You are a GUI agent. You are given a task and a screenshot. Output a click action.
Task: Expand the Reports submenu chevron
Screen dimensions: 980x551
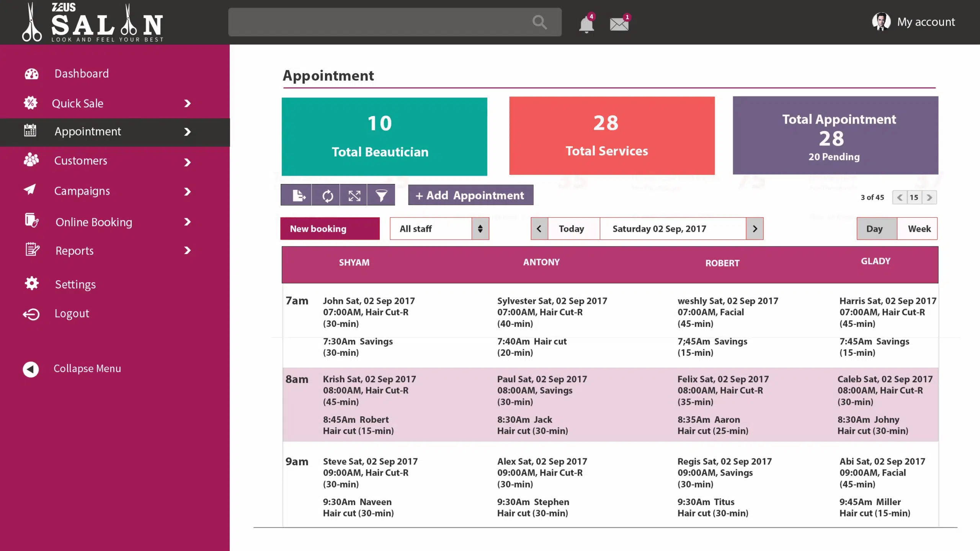coord(187,251)
